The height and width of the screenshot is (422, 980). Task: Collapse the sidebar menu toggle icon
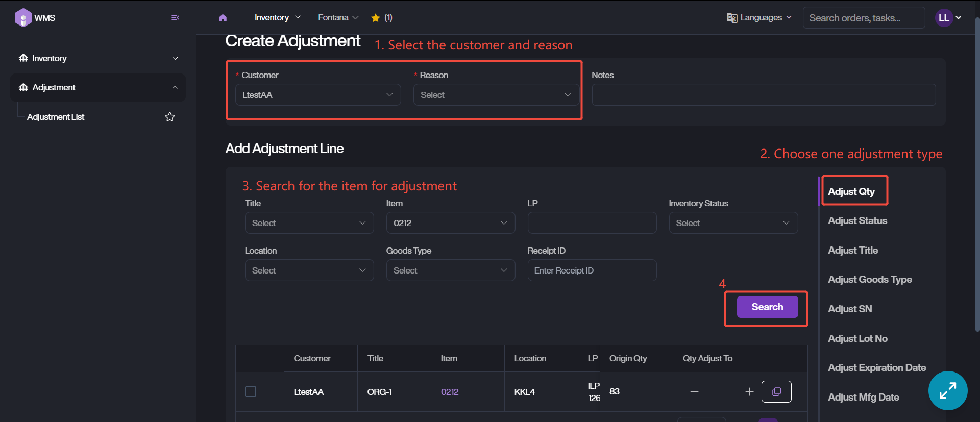175,18
